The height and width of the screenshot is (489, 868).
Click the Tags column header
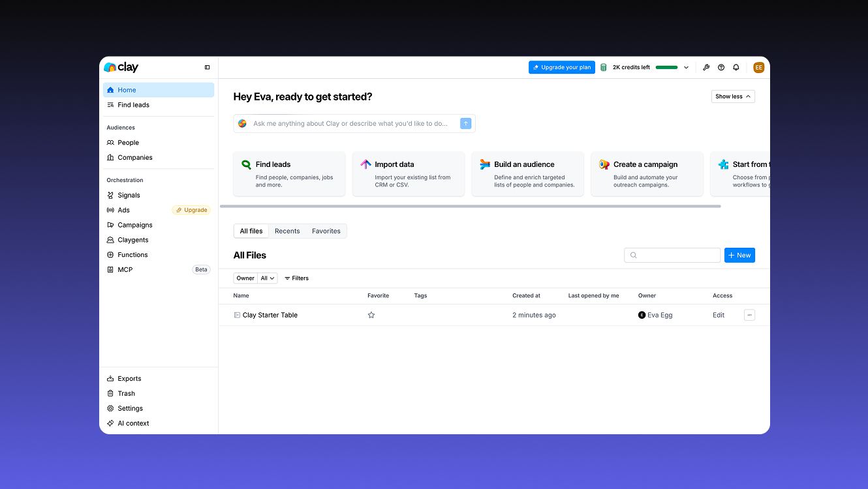coord(421,296)
